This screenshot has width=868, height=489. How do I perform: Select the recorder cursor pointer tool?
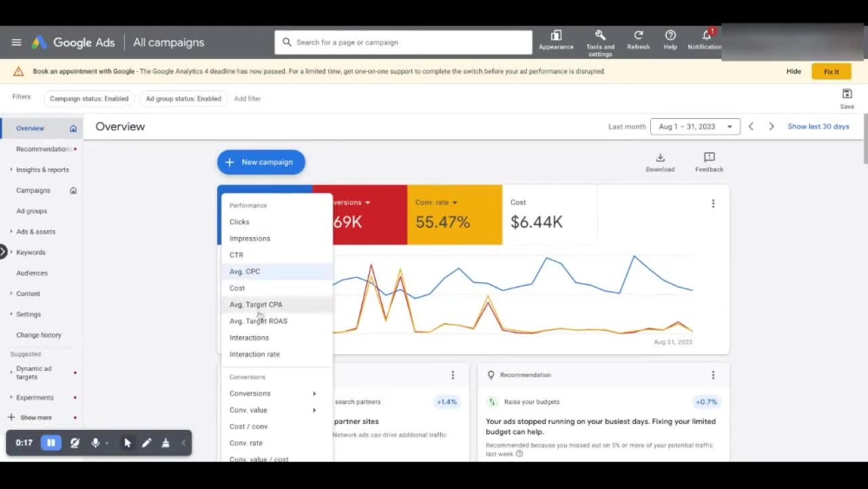128,442
